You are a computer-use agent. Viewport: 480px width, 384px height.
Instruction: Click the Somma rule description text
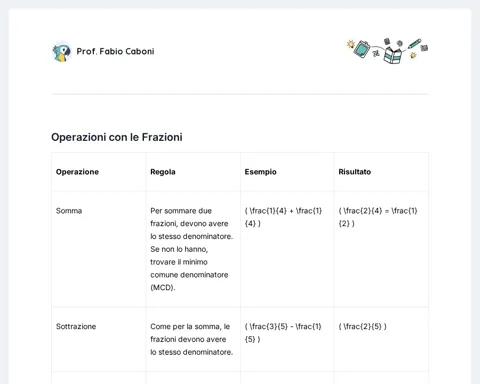click(192, 249)
